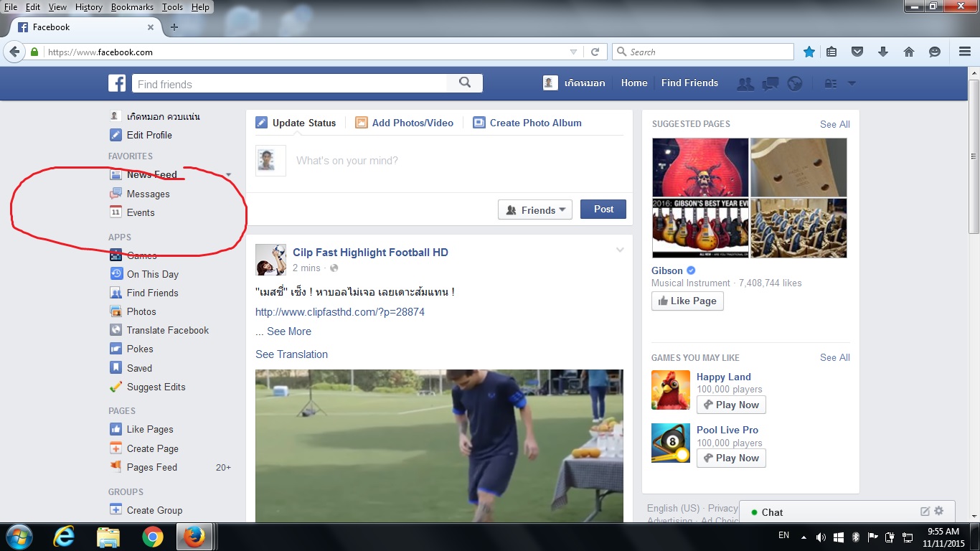Click the red skull guitar Gibson thumbnail

(700, 167)
